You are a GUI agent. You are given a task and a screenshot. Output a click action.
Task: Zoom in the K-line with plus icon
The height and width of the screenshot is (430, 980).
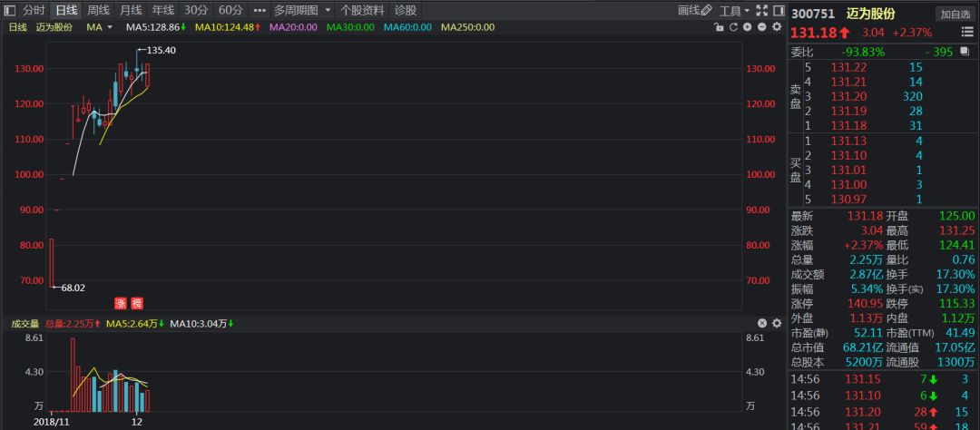click(747, 27)
